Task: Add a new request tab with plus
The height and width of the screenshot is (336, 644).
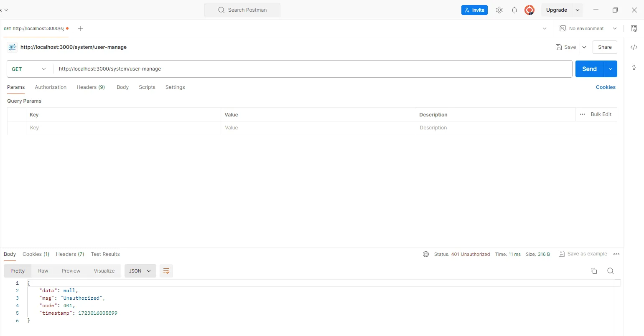Action: click(x=81, y=28)
